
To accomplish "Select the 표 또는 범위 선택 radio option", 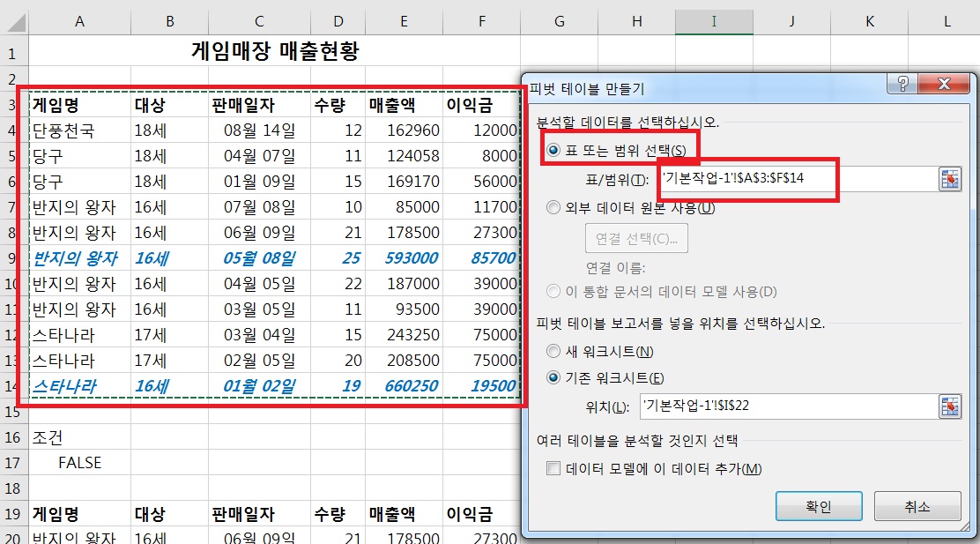I will [x=553, y=151].
